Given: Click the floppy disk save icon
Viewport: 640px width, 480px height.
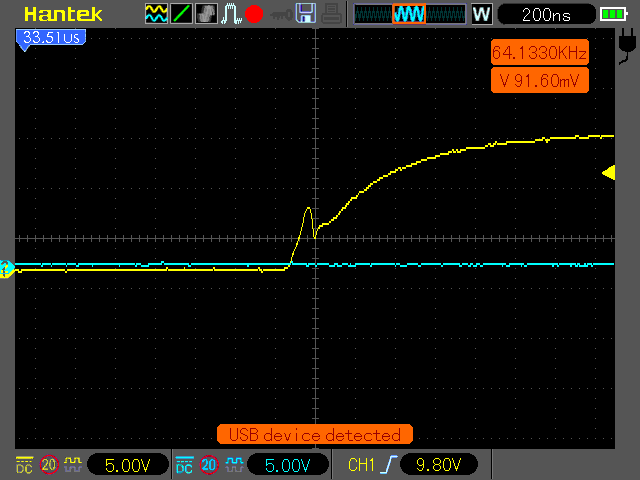Looking at the screenshot, I should 306,13.
